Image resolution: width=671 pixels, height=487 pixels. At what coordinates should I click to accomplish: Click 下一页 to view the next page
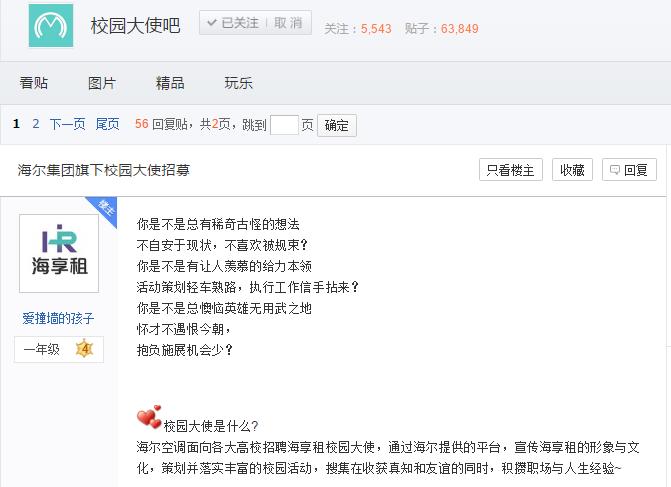(x=68, y=124)
